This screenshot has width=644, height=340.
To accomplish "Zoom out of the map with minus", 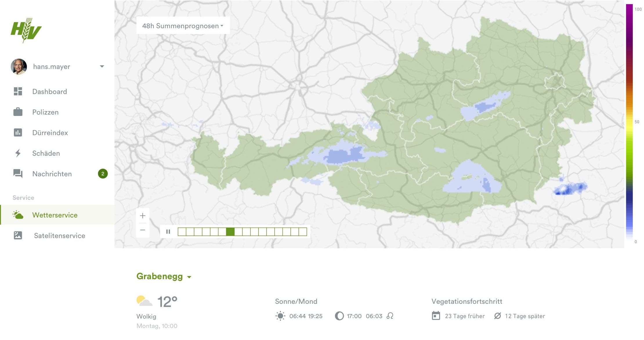I will point(142,230).
